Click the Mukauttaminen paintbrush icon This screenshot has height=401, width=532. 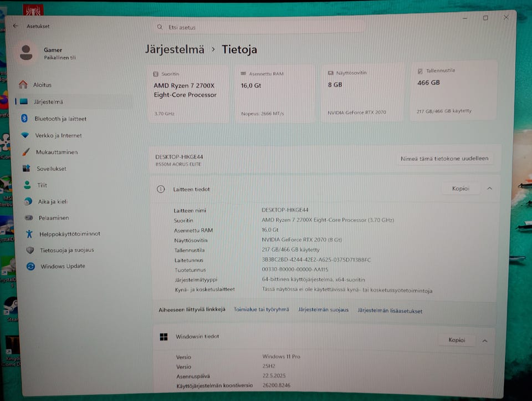pyautogui.click(x=26, y=152)
